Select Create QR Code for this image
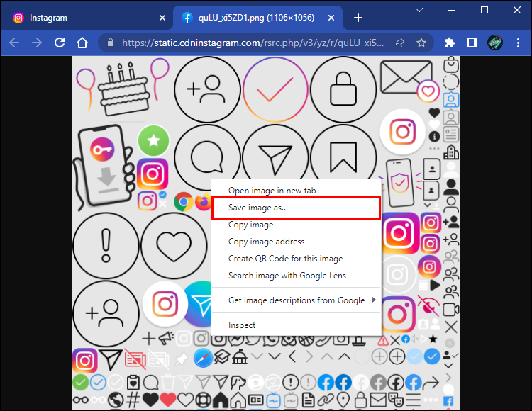 pos(296,259)
